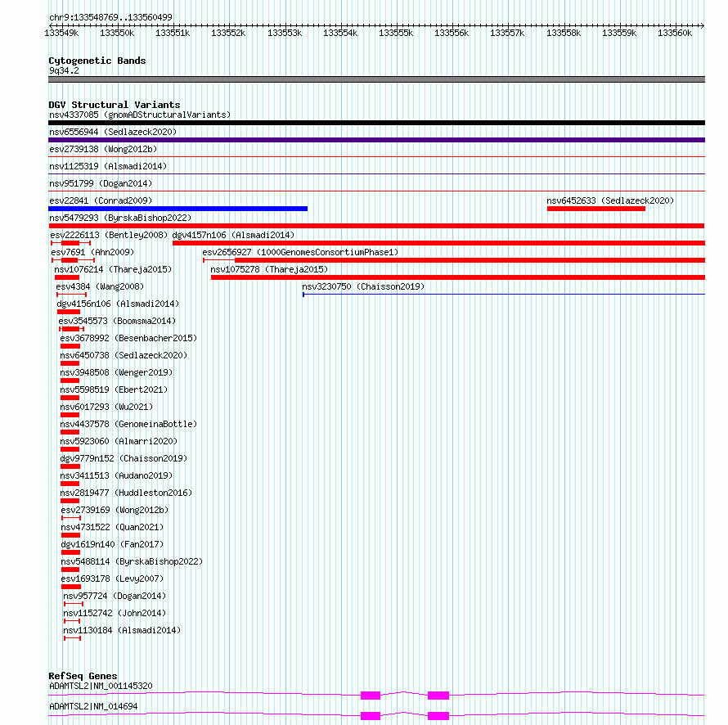
Task: Open variant esv2226113 (Bentley2008)
Action: [x=109, y=235]
